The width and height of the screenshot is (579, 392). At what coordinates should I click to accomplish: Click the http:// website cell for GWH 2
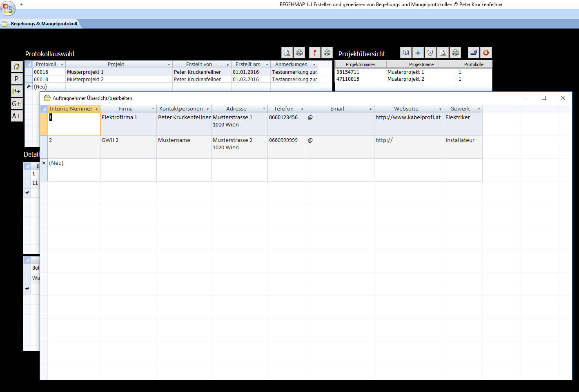(409, 147)
